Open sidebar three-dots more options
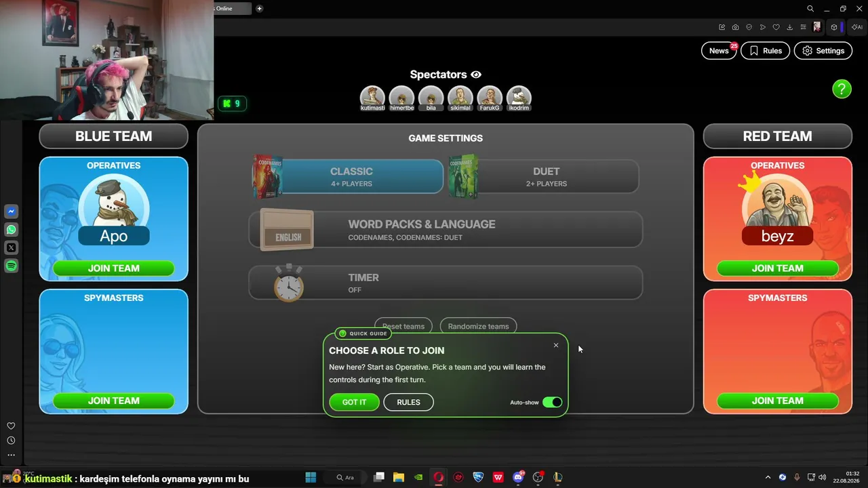Image resolution: width=868 pixels, height=488 pixels. (11, 455)
